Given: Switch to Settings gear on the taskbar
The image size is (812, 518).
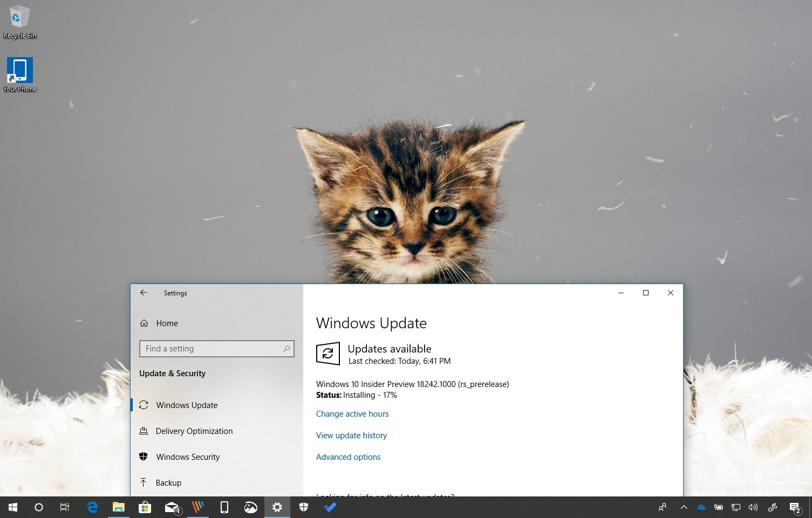Looking at the screenshot, I should [x=277, y=507].
